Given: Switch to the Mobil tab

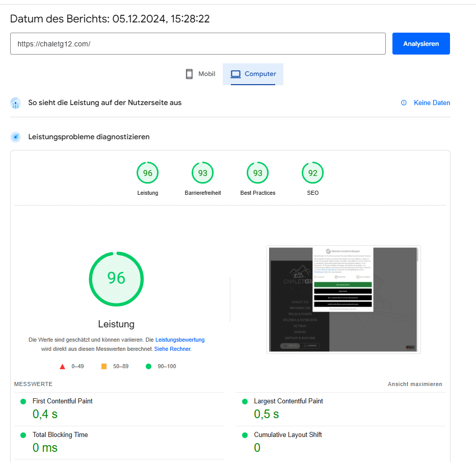Looking at the screenshot, I should click(x=200, y=74).
